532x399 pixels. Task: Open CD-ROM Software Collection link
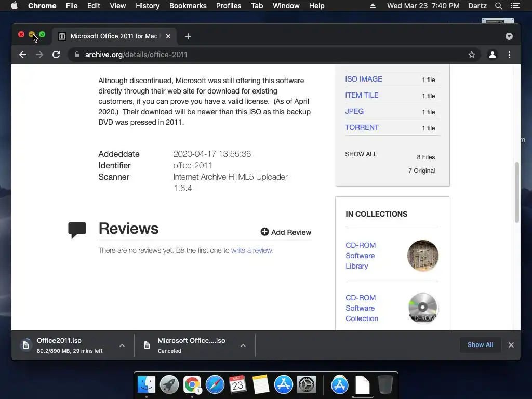[x=362, y=308]
